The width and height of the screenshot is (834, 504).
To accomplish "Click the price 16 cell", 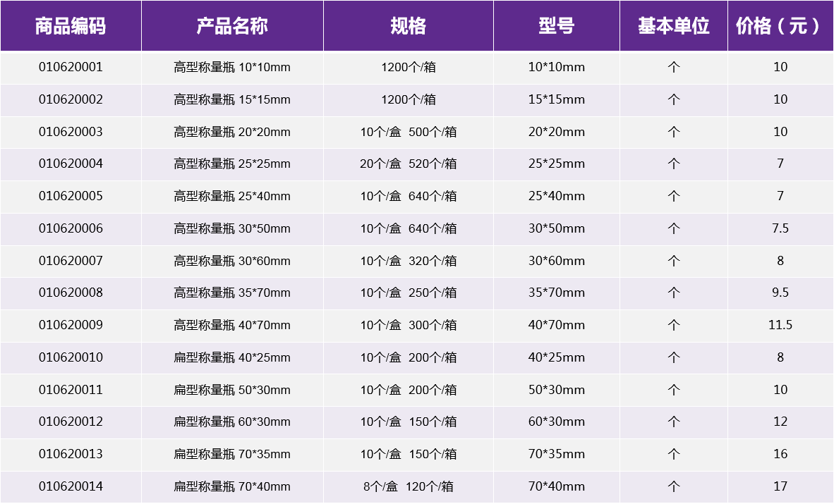I will click(780, 454).
